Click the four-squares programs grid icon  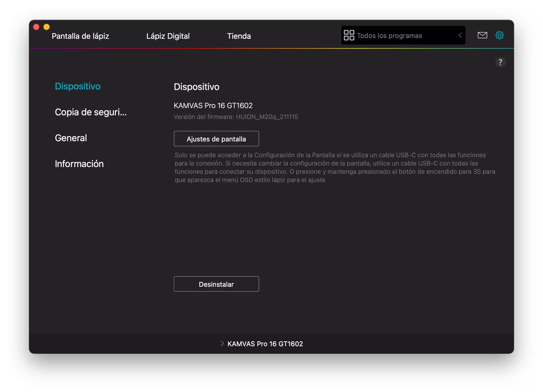349,35
